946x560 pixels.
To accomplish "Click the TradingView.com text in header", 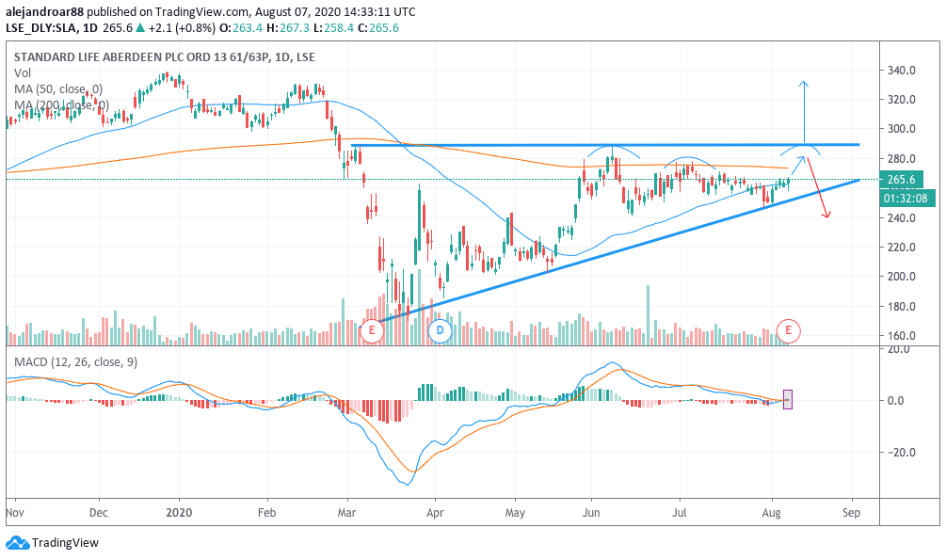I will pyautogui.click(x=202, y=11).
